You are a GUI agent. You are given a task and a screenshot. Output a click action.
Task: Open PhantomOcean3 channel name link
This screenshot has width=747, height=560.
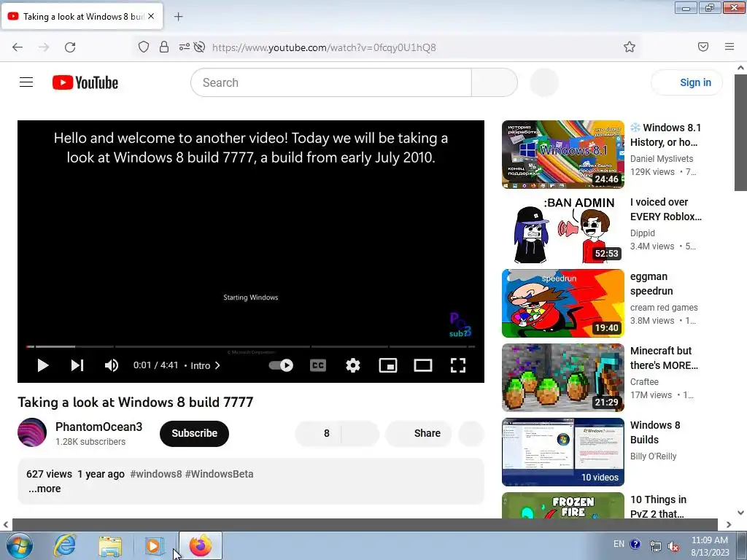(98, 427)
